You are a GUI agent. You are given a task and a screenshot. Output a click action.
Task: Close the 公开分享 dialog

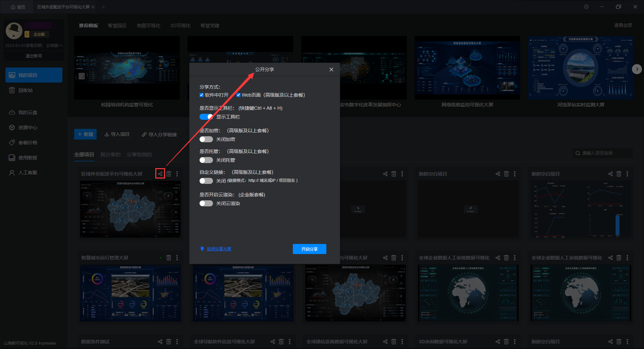331,69
